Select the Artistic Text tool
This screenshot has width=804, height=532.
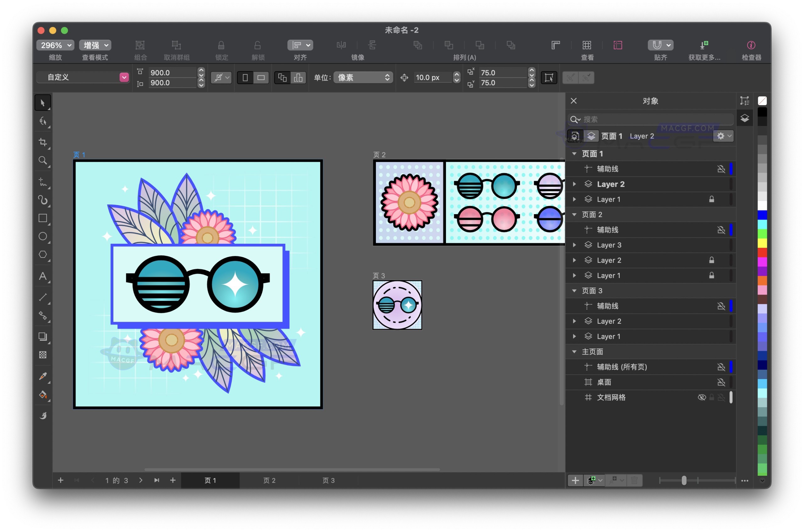pyautogui.click(x=43, y=276)
